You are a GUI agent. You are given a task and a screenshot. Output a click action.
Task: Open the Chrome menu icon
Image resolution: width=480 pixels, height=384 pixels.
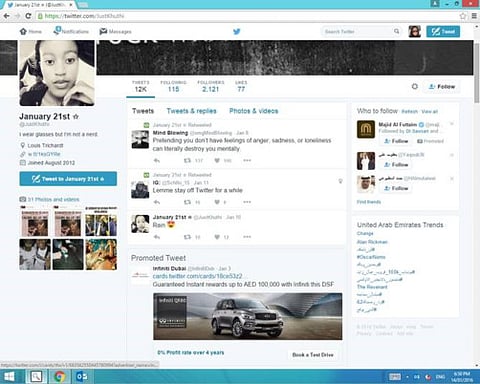(474, 16)
